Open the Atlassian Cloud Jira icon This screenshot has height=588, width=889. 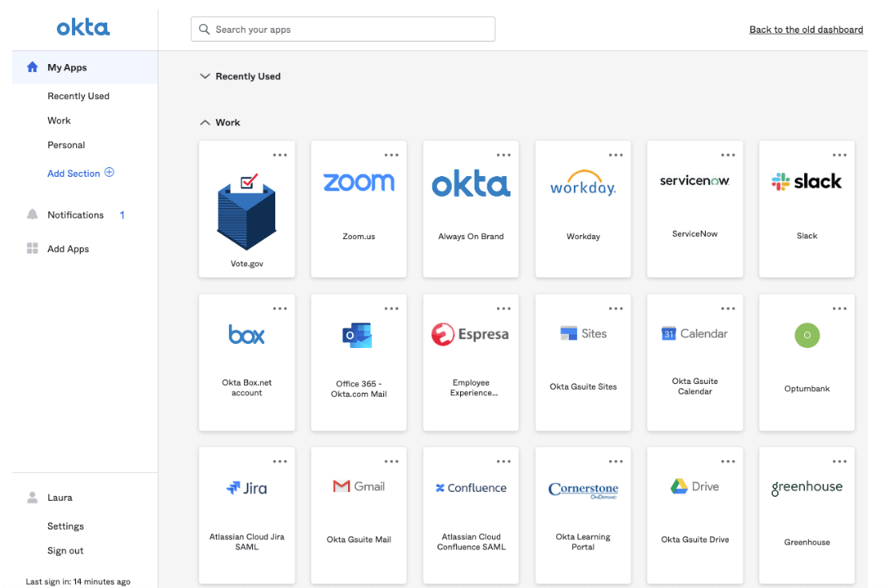[x=246, y=488]
